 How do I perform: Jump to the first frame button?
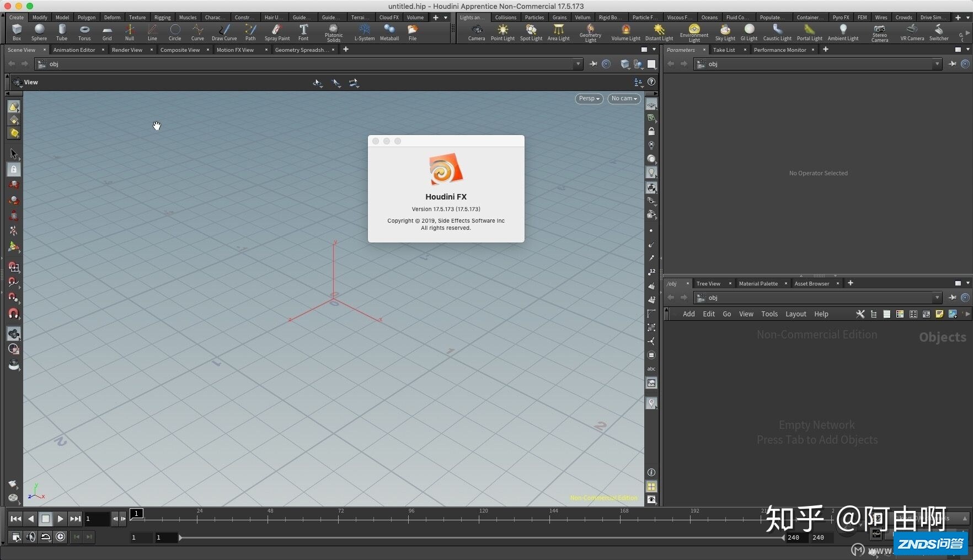tap(16, 519)
